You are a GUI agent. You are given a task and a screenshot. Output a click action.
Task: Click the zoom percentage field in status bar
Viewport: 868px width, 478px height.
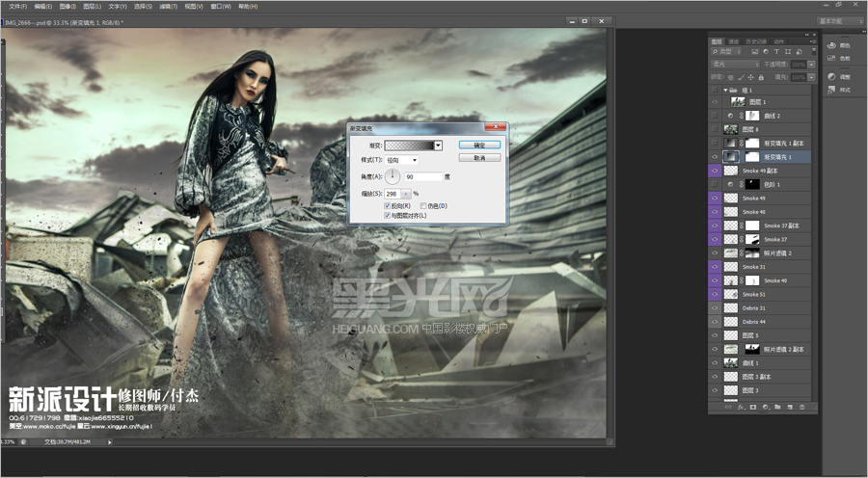[x=8, y=442]
